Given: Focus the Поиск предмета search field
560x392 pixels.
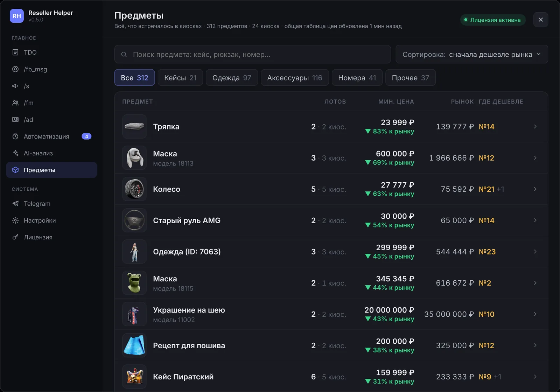Looking at the screenshot, I should pyautogui.click(x=252, y=54).
